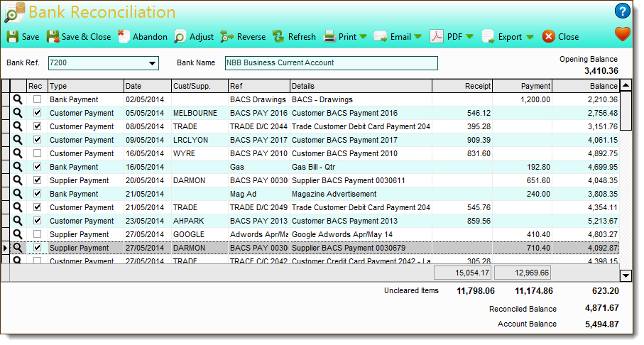Open details magnifier for TRADE 08/05/2014 row
The image size is (644, 345).
(x=18, y=126)
